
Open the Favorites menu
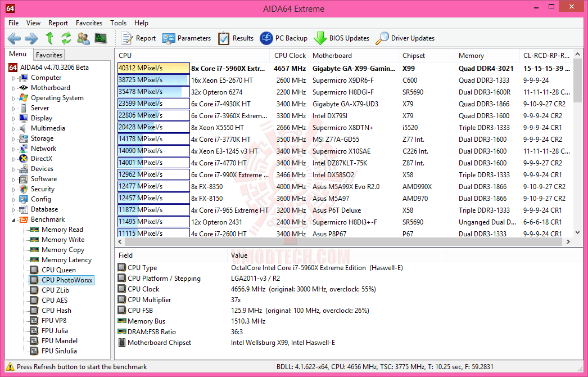(x=89, y=23)
